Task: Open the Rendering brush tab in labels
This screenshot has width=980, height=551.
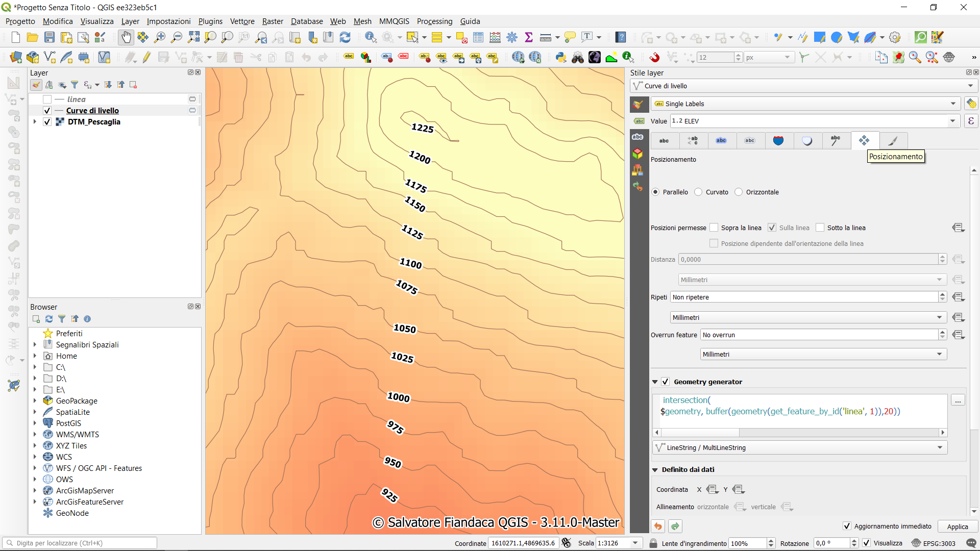Action: pyautogui.click(x=893, y=140)
